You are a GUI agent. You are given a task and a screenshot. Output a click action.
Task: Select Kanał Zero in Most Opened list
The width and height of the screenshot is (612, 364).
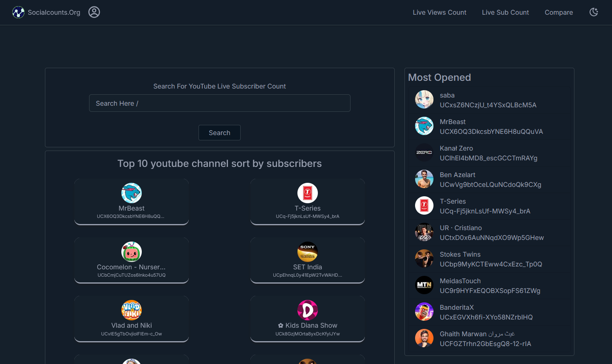[456, 148]
